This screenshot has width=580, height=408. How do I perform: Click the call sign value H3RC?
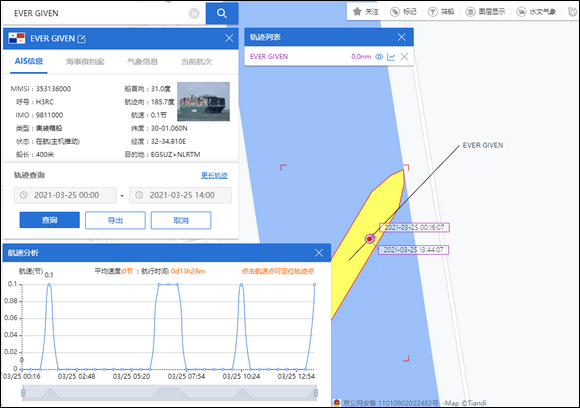tap(44, 102)
